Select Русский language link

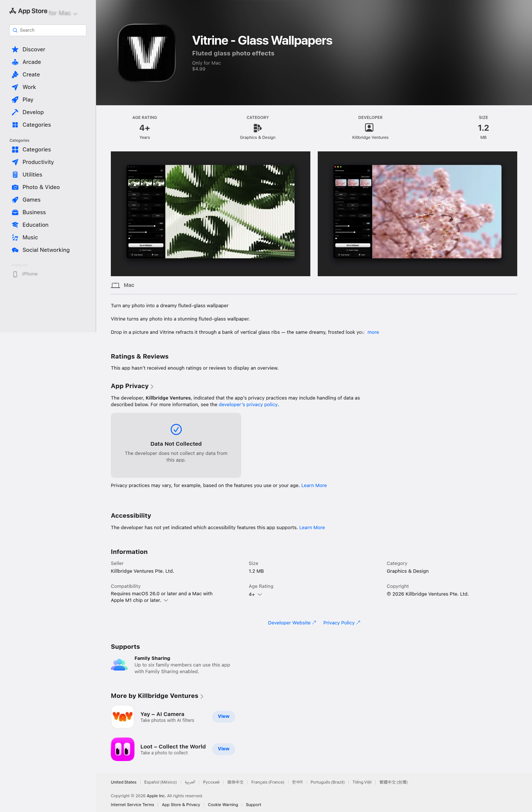pyautogui.click(x=211, y=782)
